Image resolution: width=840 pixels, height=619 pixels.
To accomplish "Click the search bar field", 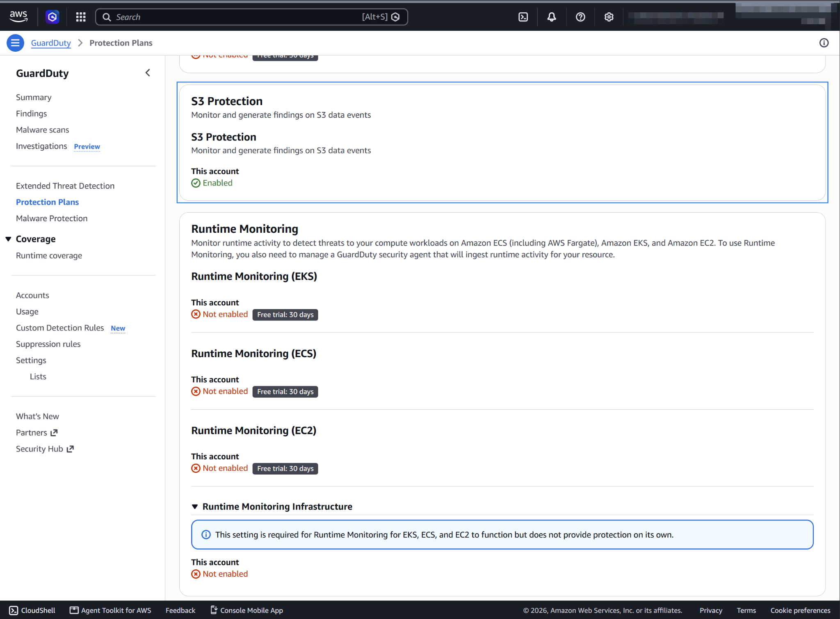I will [251, 17].
